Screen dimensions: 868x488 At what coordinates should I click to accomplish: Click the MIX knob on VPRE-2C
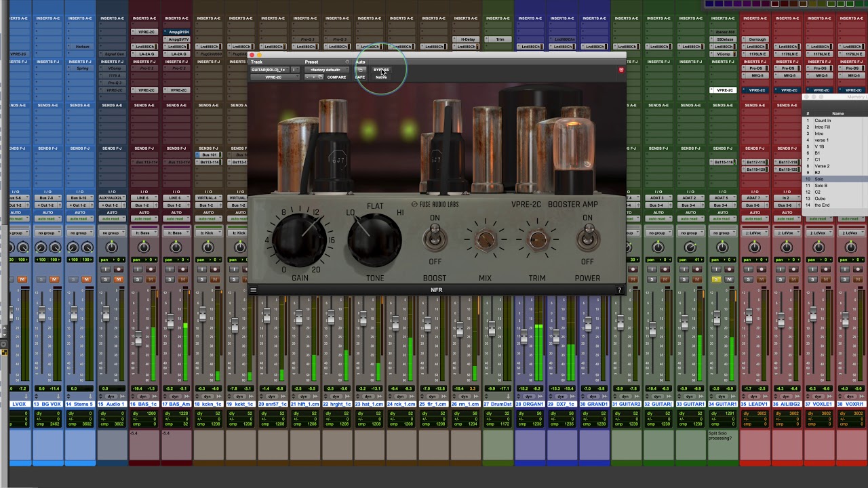(x=485, y=240)
